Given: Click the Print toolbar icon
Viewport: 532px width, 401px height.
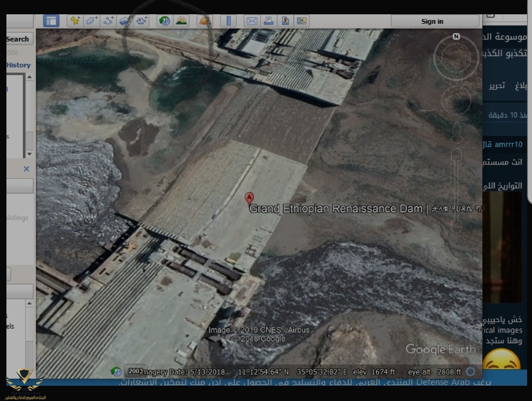Looking at the screenshot, I should pyautogui.click(x=268, y=21).
